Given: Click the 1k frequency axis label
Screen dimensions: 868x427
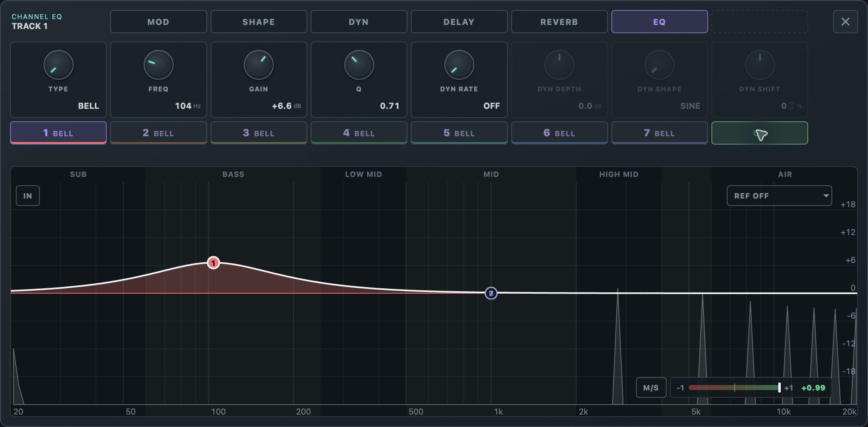Looking at the screenshot, I should [x=498, y=412].
